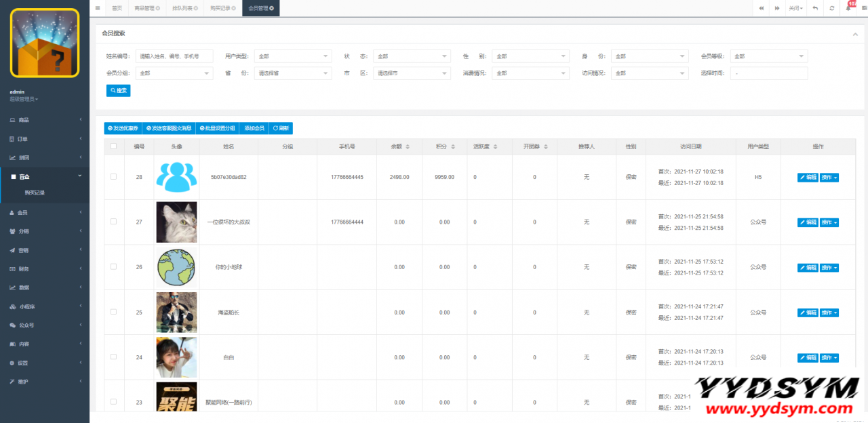Click the cat avatar thumbnail of member 27

click(176, 222)
